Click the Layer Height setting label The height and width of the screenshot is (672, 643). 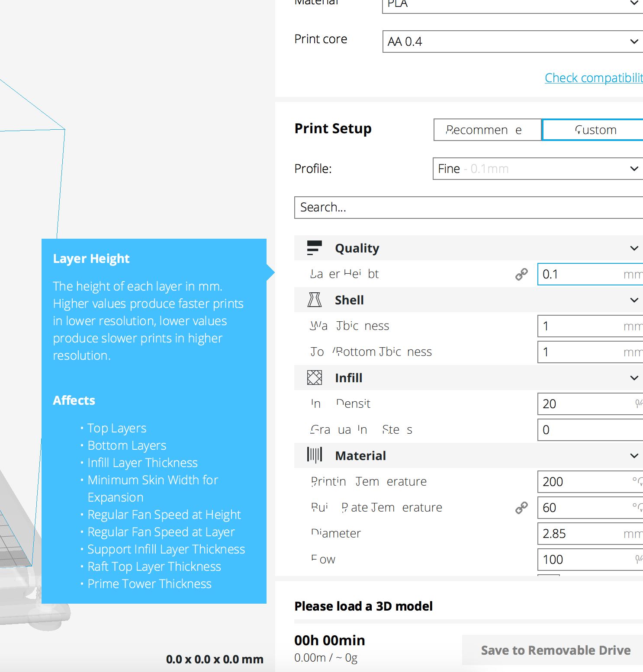[x=344, y=274]
